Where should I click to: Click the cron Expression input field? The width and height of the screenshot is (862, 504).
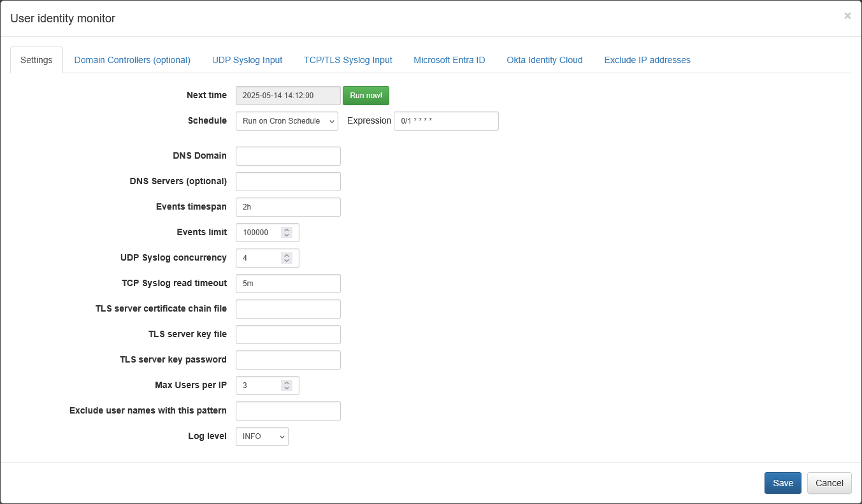point(446,121)
